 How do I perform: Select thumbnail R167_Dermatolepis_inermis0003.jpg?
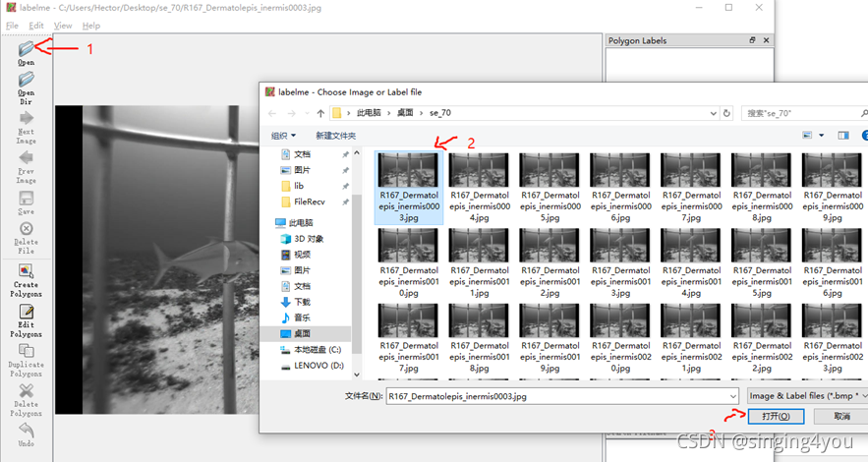tap(409, 188)
